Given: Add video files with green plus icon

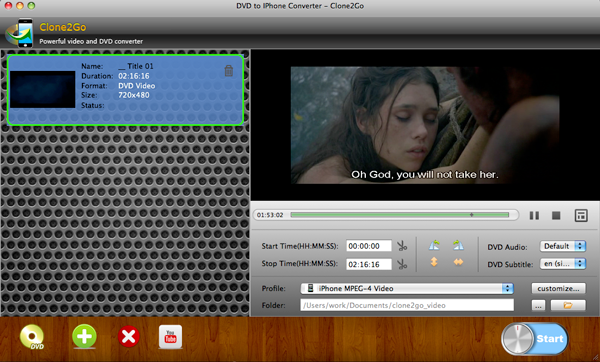Looking at the screenshot, I should pos(84,336).
